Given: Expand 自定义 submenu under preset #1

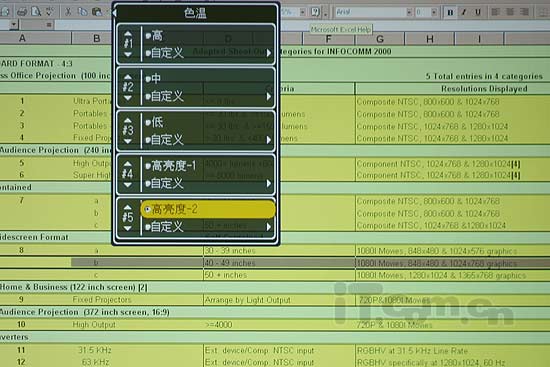Looking at the screenshot, I should pos(208,53).
